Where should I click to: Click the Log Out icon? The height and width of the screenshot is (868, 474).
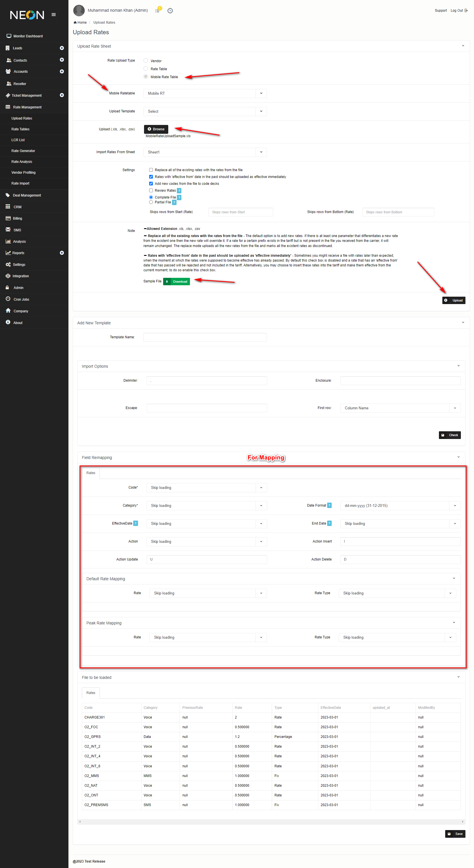(x=466, y=11)
